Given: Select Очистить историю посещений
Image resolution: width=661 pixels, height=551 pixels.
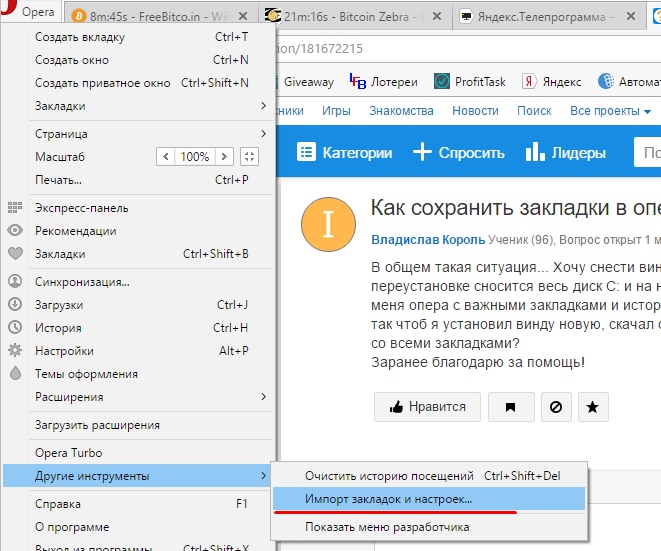Looking at the screenshot, I should click(429, 476).
